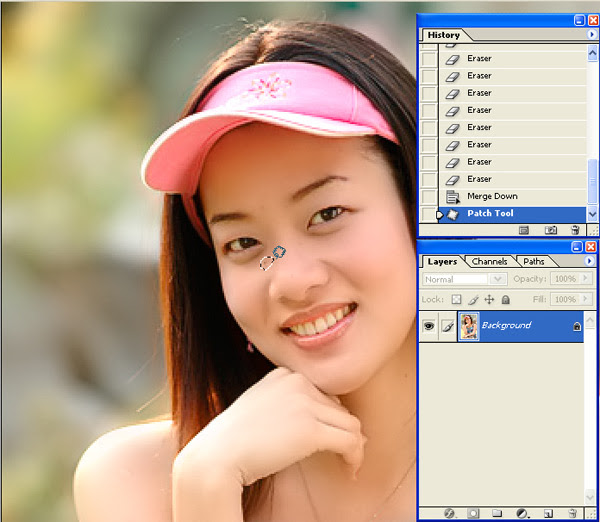
Task: Create new document from current history state
Action: (523, 230)
